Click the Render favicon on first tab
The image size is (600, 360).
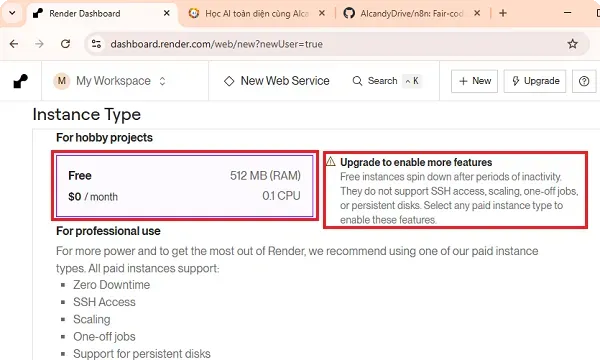[38, 14]
